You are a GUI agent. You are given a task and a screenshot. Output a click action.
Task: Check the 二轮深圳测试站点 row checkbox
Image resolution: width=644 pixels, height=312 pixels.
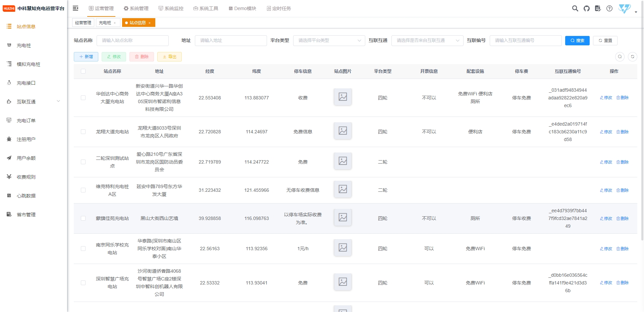coord(83,162)
